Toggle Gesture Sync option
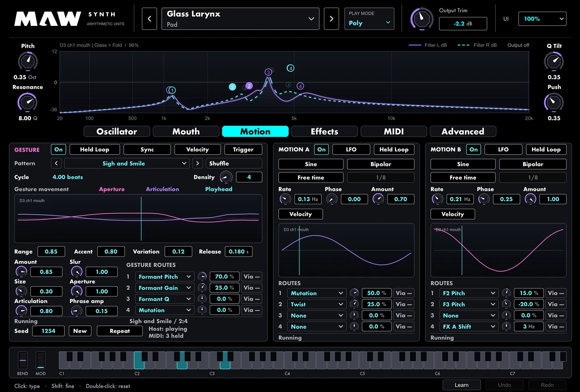This screenshot has width=580, height=392. pos(147,149)
